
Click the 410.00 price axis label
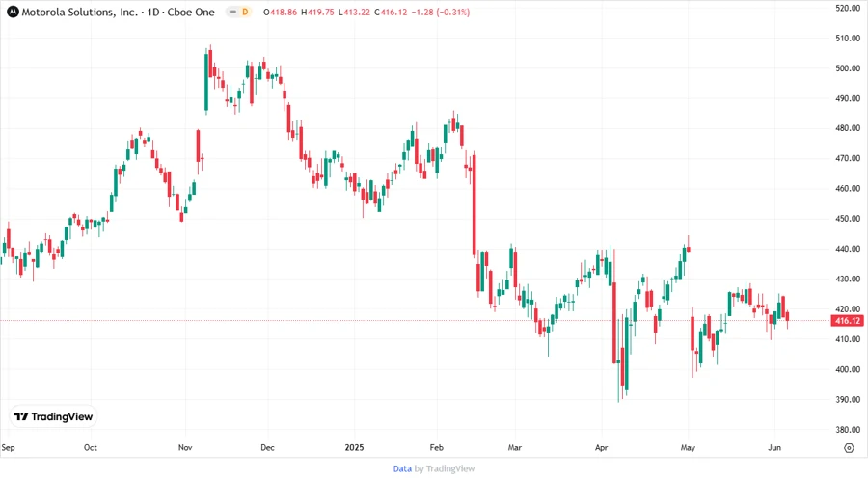coord(848,339)
